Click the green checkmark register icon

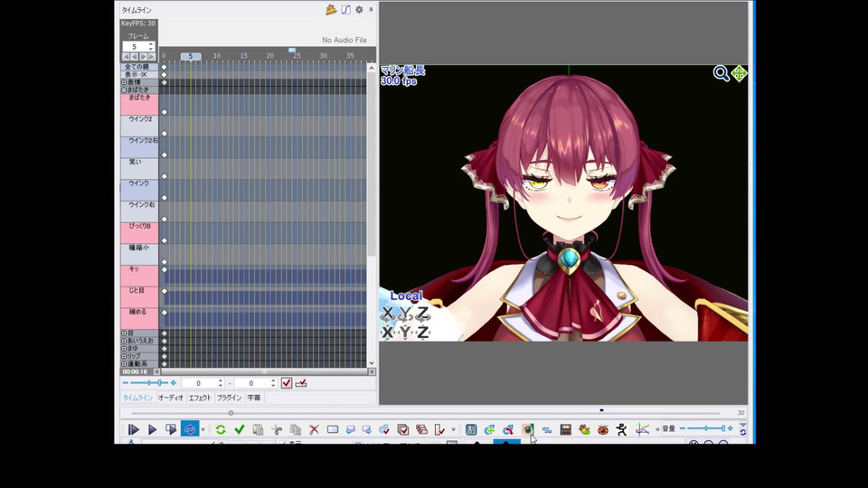239,429
